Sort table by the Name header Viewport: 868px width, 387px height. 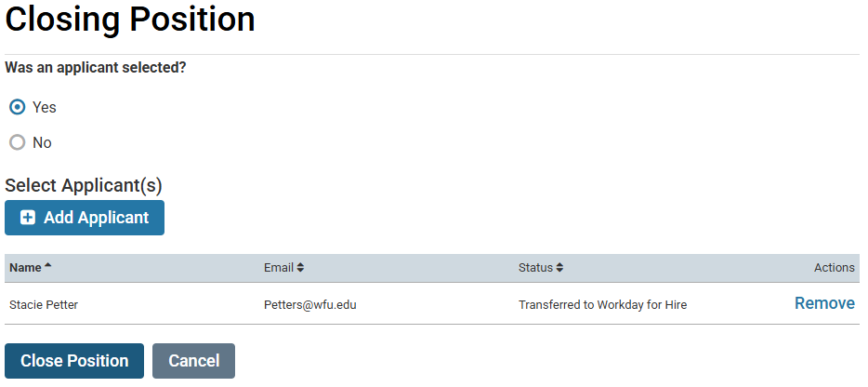tap(25, 268)
